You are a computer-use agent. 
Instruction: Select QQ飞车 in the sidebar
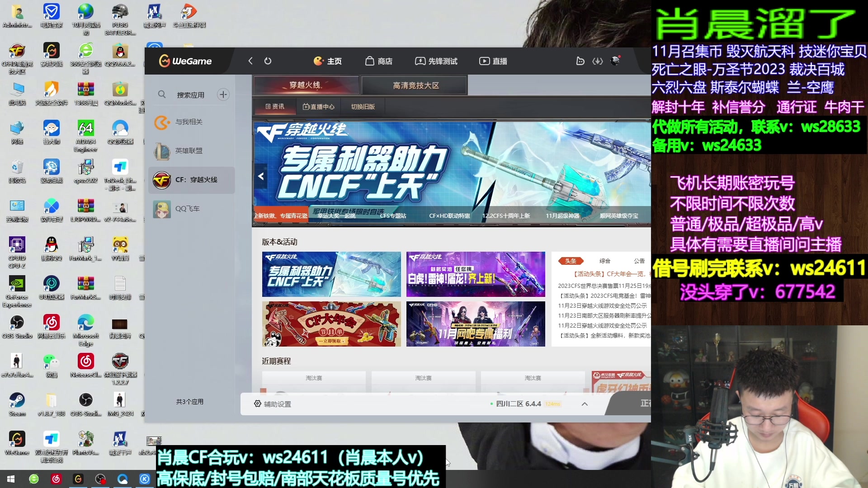[x=192, y=209]
